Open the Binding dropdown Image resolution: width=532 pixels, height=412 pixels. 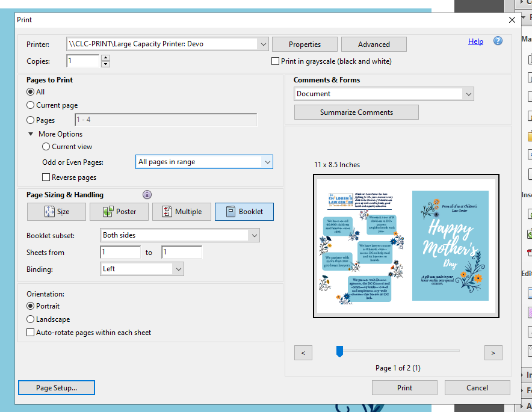pyautogui.click(x=179, y=268)
